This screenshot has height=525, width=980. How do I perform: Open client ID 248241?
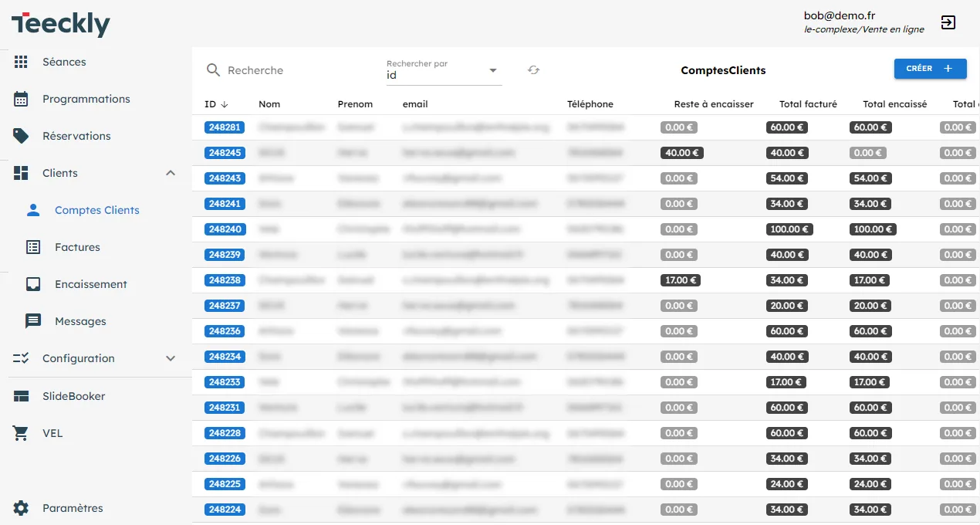tap(225, 204)
